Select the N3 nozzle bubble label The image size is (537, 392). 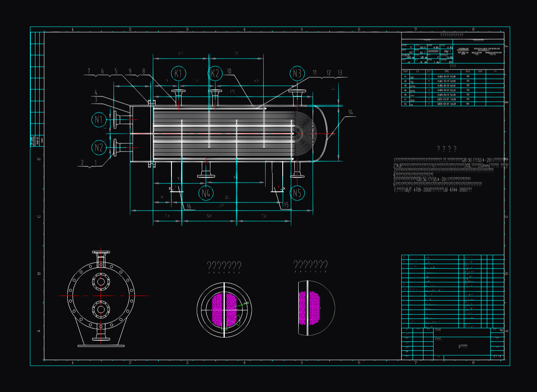[297, 73]
